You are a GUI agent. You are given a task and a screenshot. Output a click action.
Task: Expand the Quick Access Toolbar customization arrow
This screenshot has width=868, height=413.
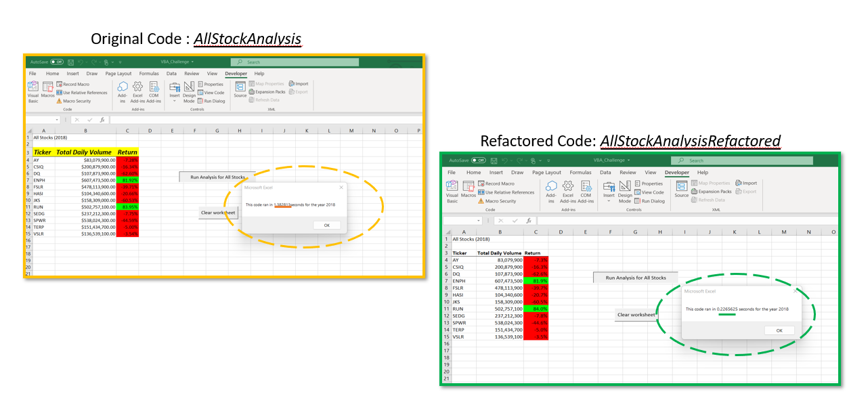120,62
